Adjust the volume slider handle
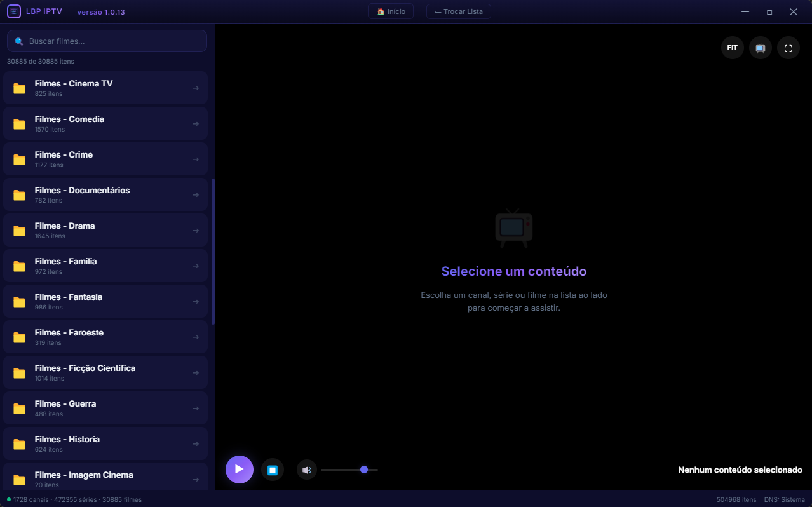The image size is (812, 507). [x=364, y=470]
